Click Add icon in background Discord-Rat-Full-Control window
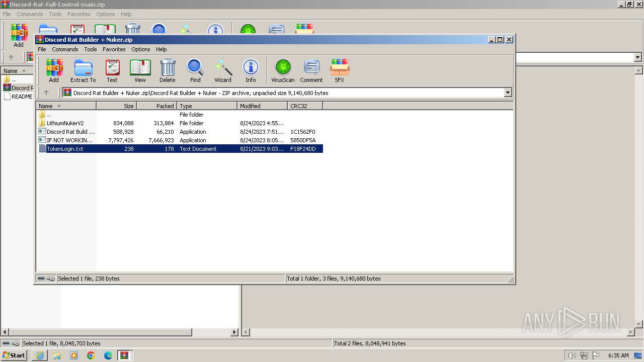The image size is (644, 362). [19, 35]
